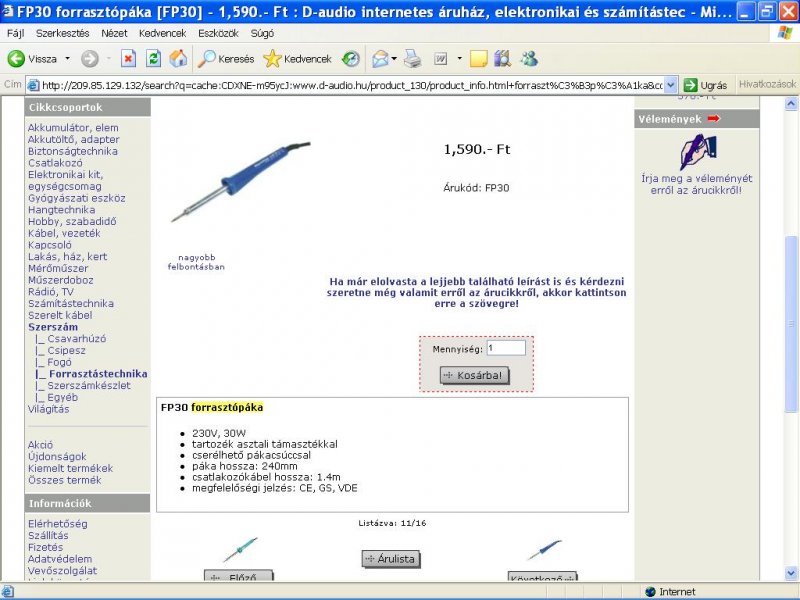Click nagyobb felbontásban link

coord(196,262)
